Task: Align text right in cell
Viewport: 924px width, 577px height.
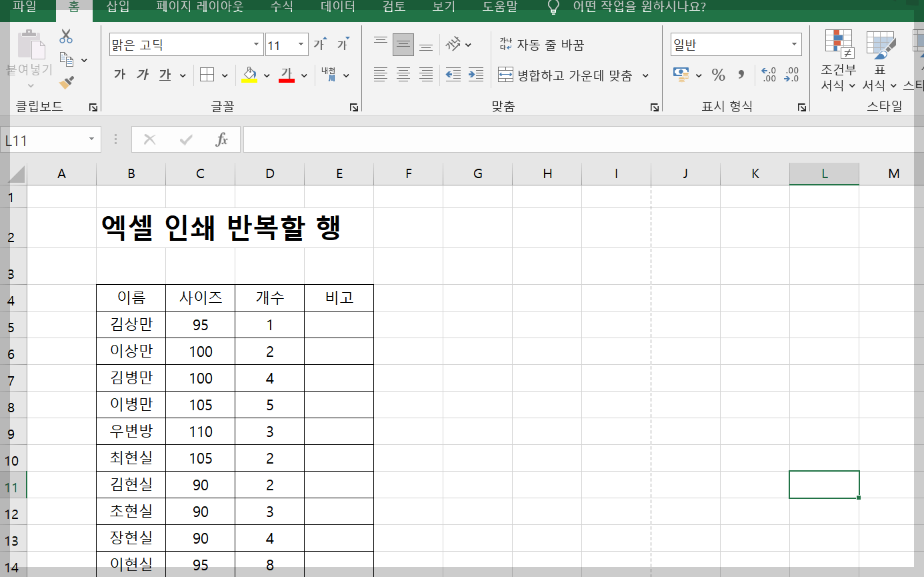Action: (426, 75)
